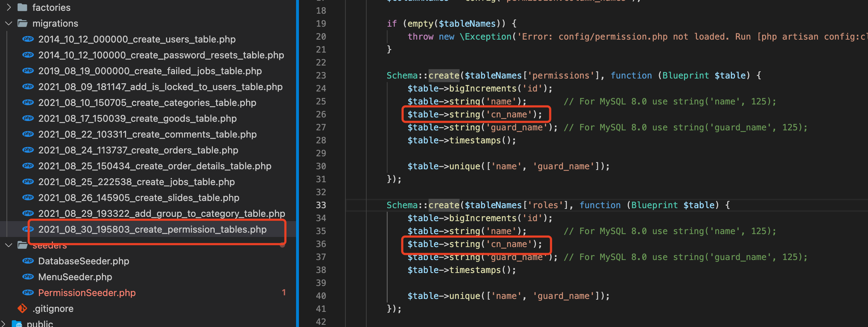Viewport: 868px width, 327px height.
Task: Collapse the seeders folder chevron
Action: click(9, 245)
